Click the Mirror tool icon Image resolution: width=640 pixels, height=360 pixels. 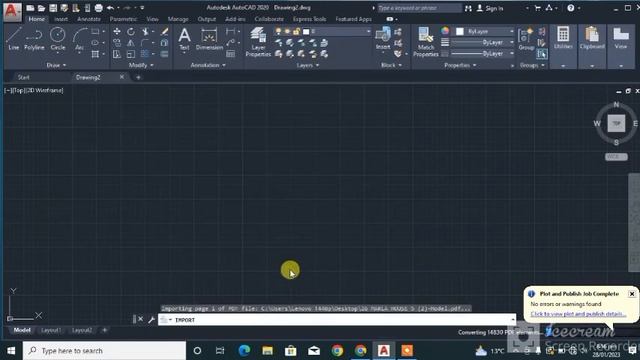[x=131, y=42]
